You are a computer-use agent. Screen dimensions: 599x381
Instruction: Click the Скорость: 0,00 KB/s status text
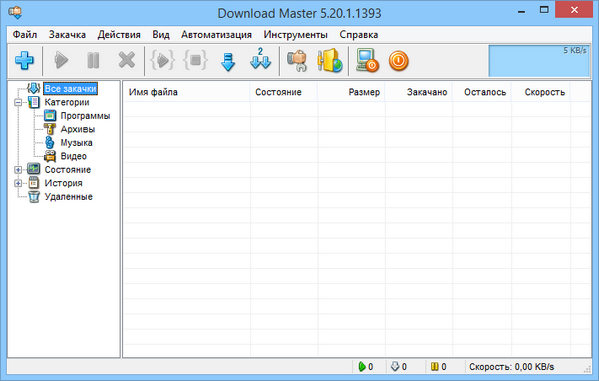point(512,367)
